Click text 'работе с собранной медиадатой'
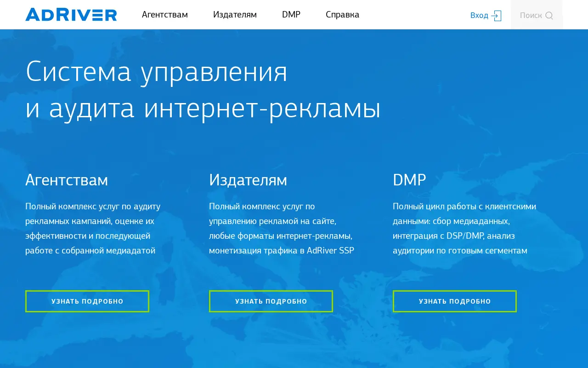588x368 pixels. 90,251
